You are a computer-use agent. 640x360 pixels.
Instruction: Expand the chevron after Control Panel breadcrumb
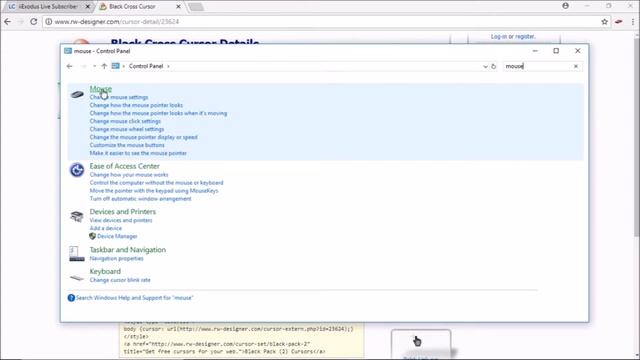point(168,66)
